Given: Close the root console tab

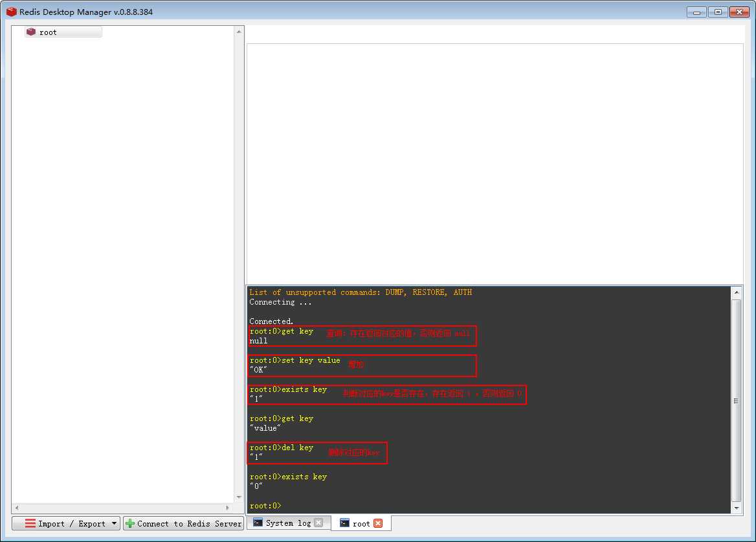Looking at the screenshot, I should point(378,523).
